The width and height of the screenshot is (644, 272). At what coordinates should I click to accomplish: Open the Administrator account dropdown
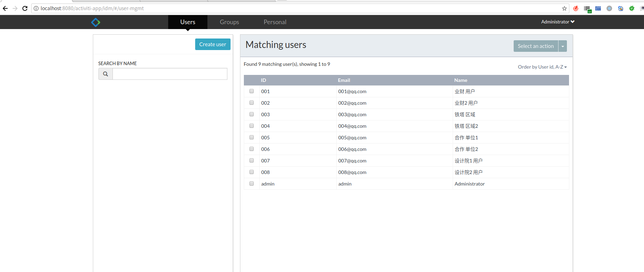coord(557,22)
